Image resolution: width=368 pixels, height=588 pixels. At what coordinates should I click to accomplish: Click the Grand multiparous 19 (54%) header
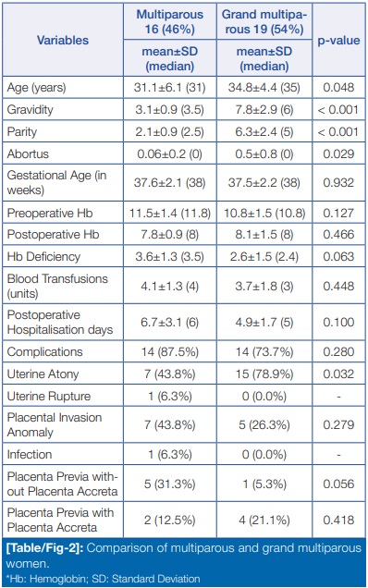coord(264,21)
